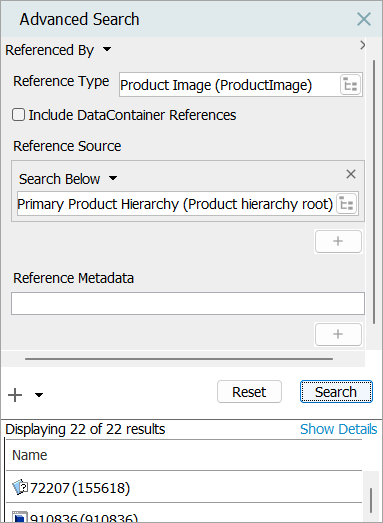Add another reference source with plus button
Viewport: 383px width, 523px height.
(338, 241)
